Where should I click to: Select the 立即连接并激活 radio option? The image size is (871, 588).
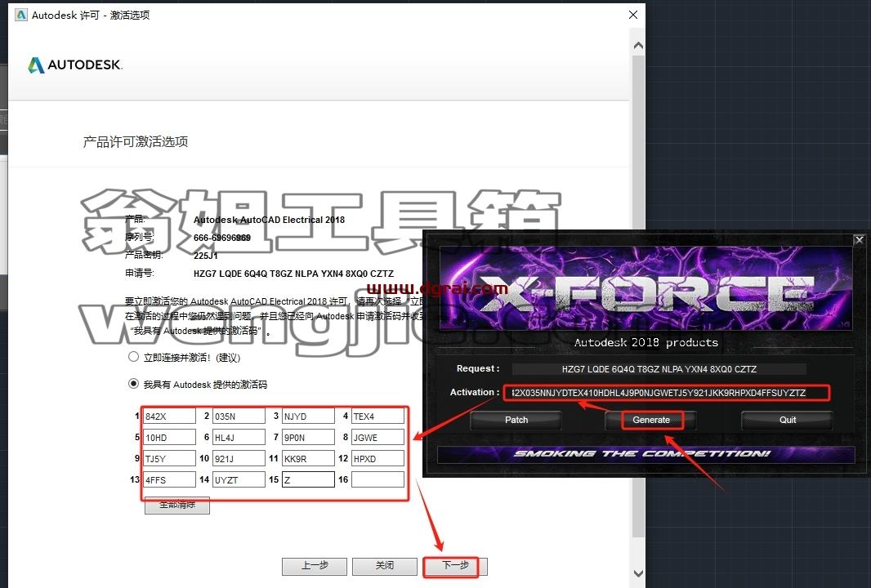[133, 357]
